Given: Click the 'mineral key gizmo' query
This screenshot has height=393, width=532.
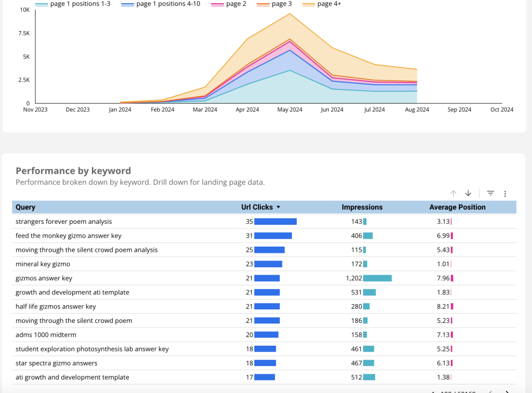Looking at the screenshot, I should tap(44, 264).
